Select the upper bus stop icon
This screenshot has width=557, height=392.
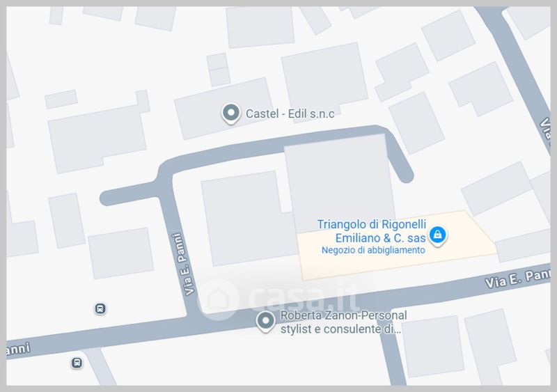tap(100, 308)
